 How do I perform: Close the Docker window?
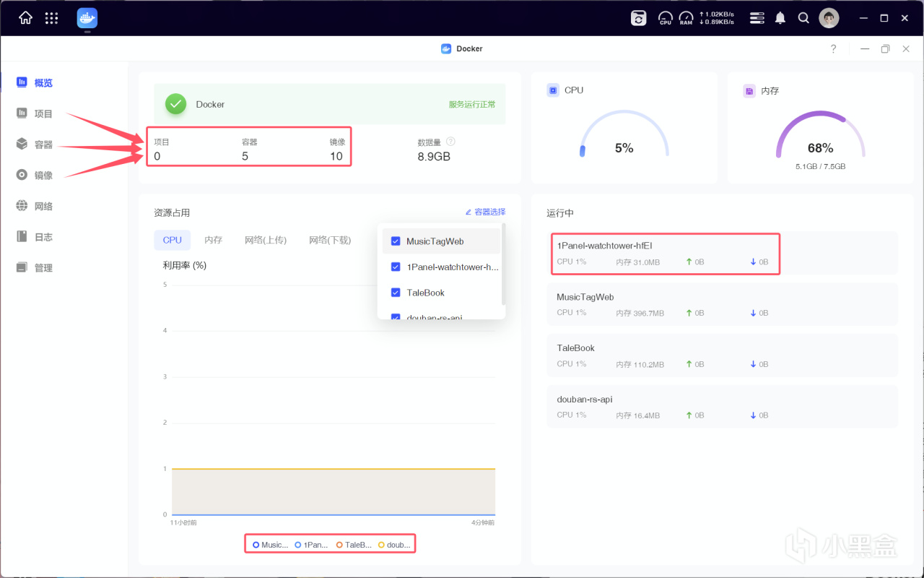906,48
